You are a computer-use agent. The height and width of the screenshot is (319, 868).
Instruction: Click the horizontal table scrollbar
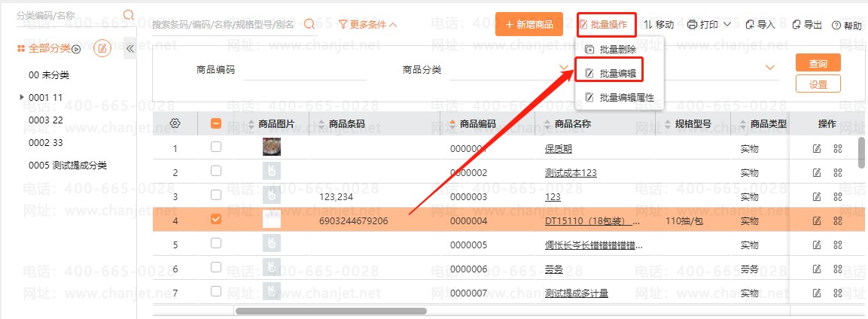331,311
